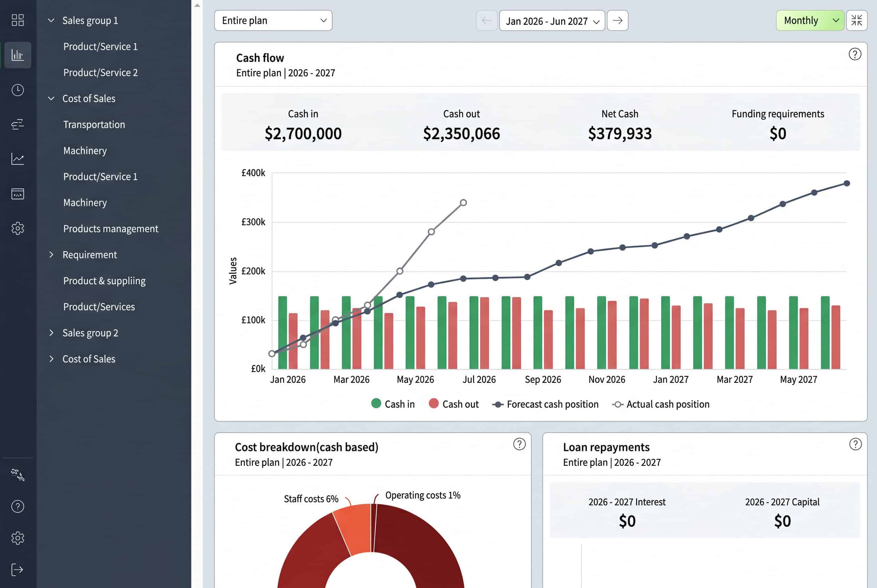Open the Jan 2026 - Jun 2027 range selector

pos(552,20)
